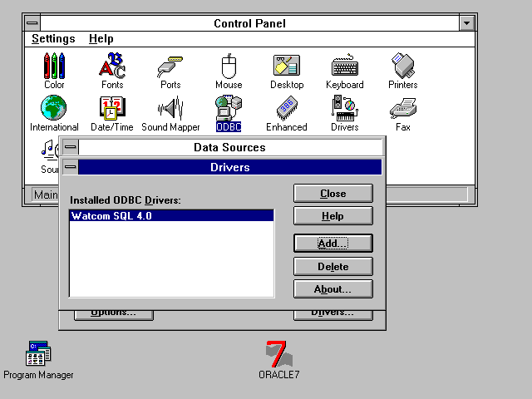The width and height of the screenshot is (532, 399).
Task: Select the International globe icon
Action: pos(54,109)
